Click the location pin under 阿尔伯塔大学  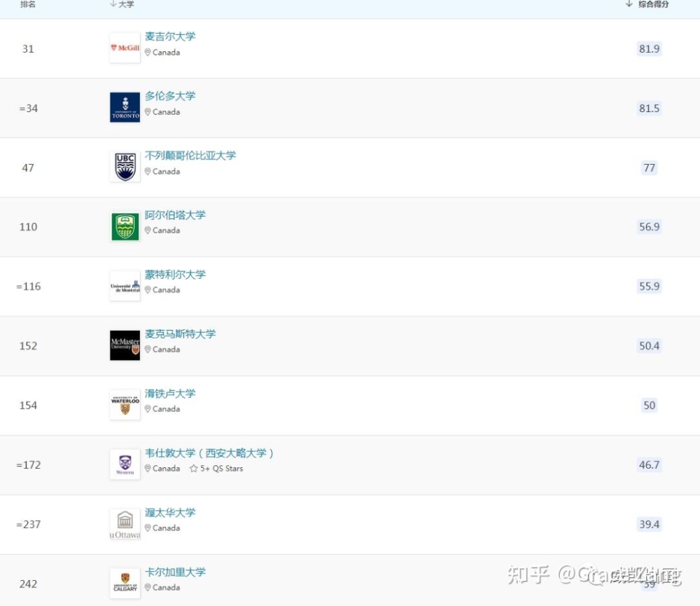coord(148,230)
